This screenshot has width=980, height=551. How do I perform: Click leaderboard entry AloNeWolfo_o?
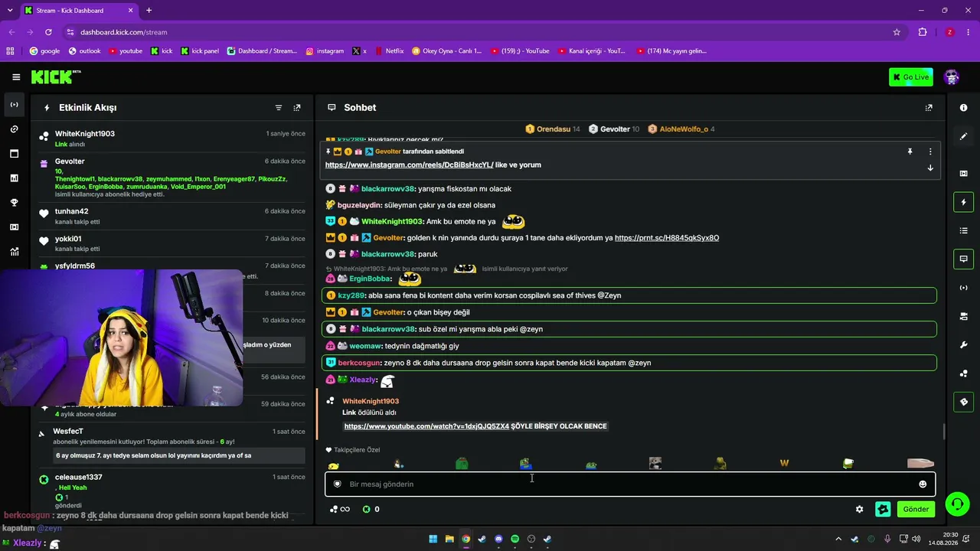681,129
